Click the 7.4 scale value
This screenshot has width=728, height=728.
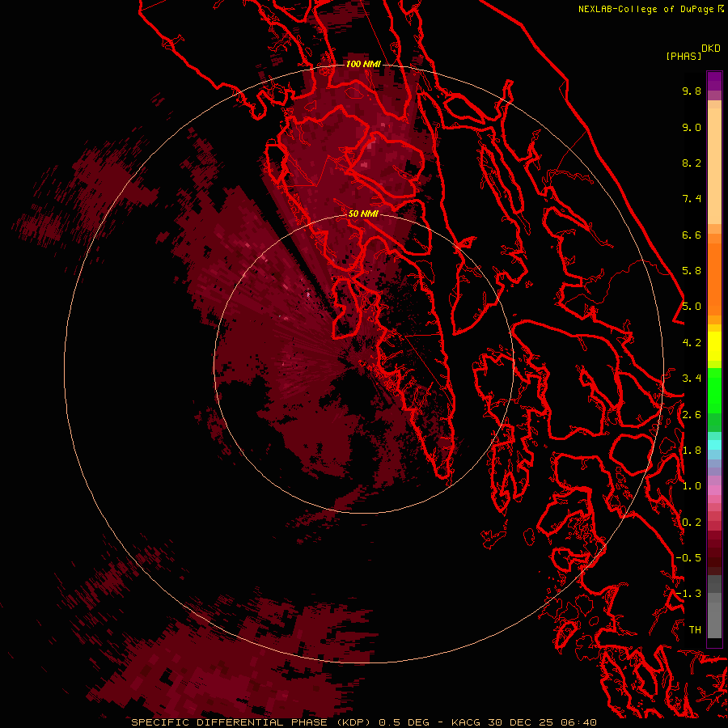(692, 199)
